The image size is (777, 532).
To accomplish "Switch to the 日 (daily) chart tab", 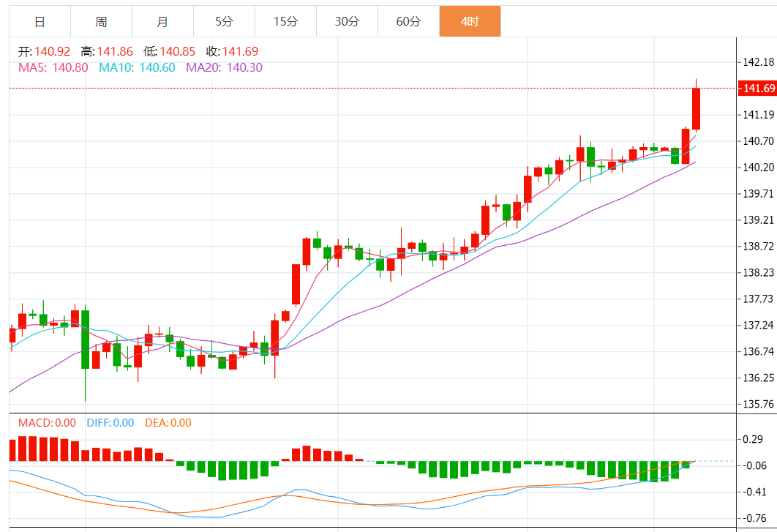I will [40, 22].
